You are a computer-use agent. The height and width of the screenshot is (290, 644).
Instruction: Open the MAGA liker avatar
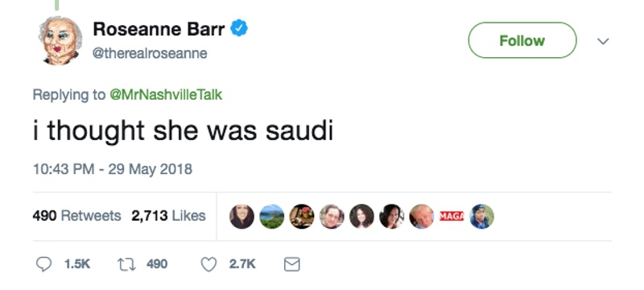coord(452,216)
